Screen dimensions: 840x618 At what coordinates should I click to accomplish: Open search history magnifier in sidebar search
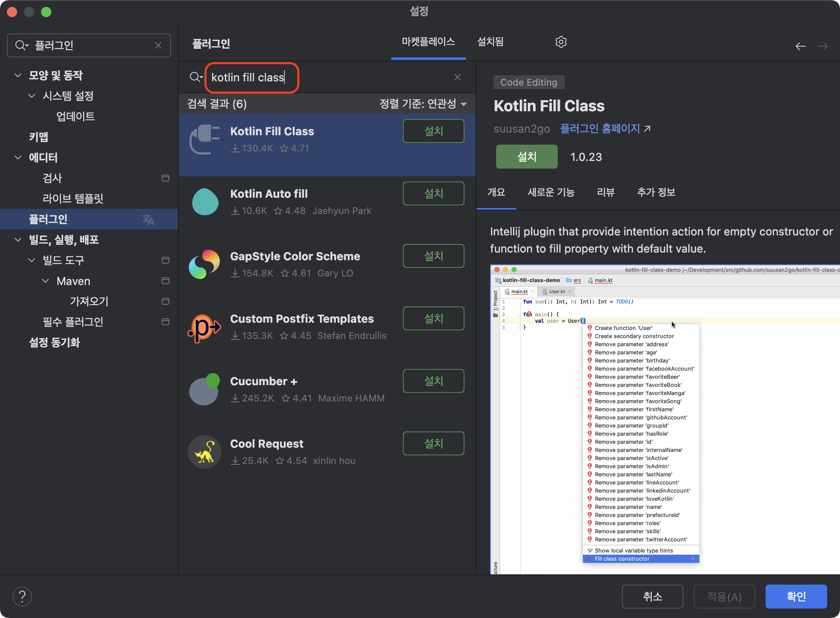(21, 45)
